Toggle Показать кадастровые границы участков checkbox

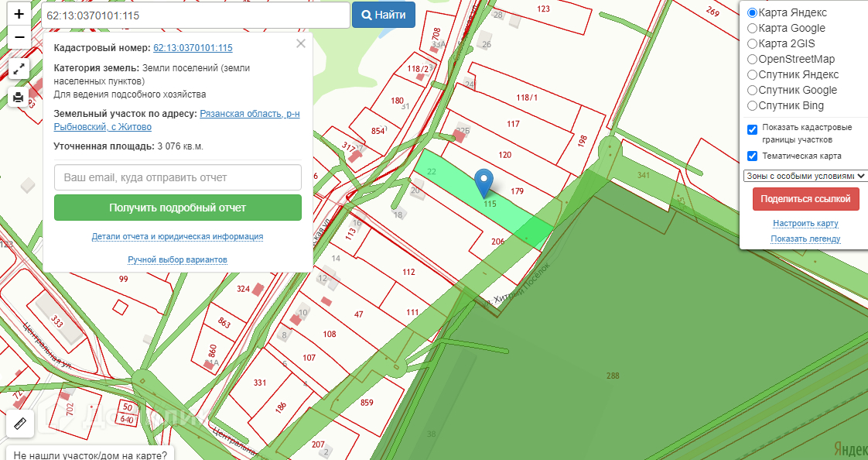coord(752,129)
